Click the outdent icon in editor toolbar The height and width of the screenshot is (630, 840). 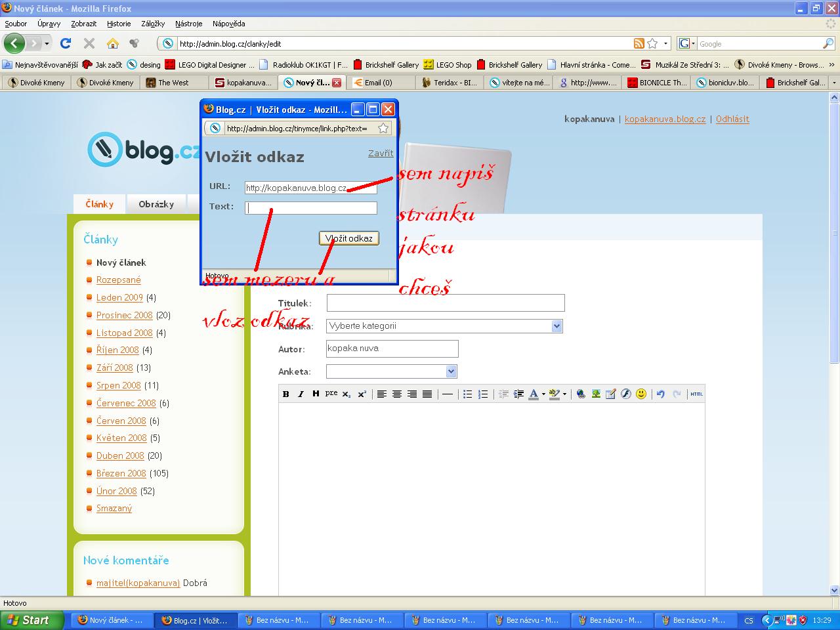coord(503,394)
